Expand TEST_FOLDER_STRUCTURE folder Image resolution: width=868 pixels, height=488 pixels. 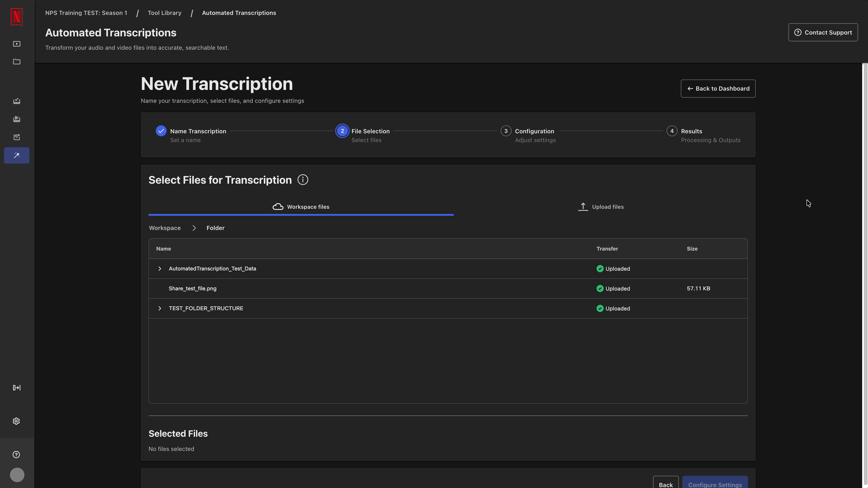point(160,309)
